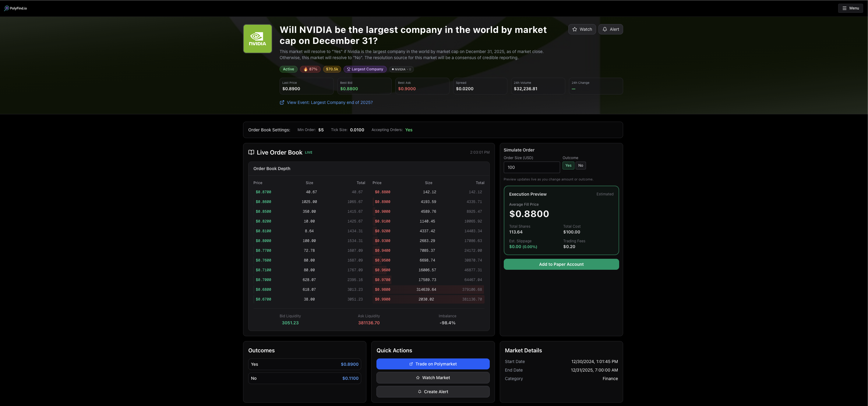
Task: Click the book icon next to Live Order Book
Action: (x=251, y=152)
